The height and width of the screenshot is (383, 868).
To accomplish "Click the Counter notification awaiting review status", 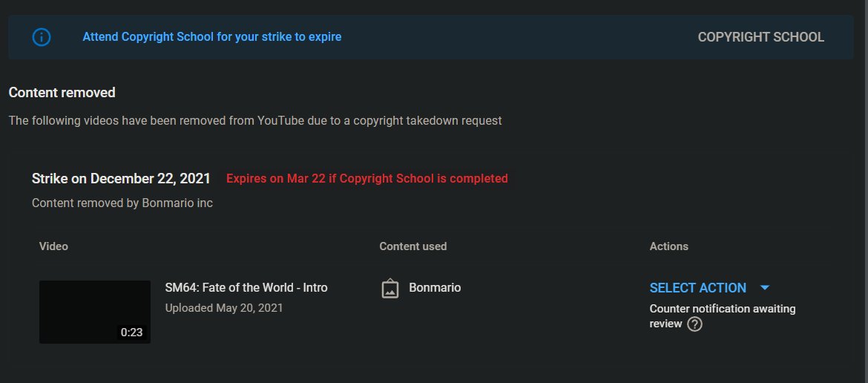I will tap(723, 316).
